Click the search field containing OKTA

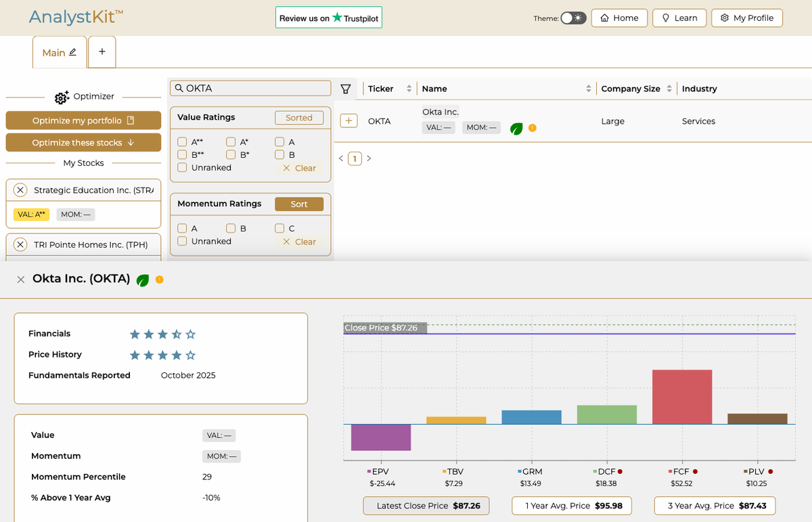pyautogui.click(x=250, y=88)
